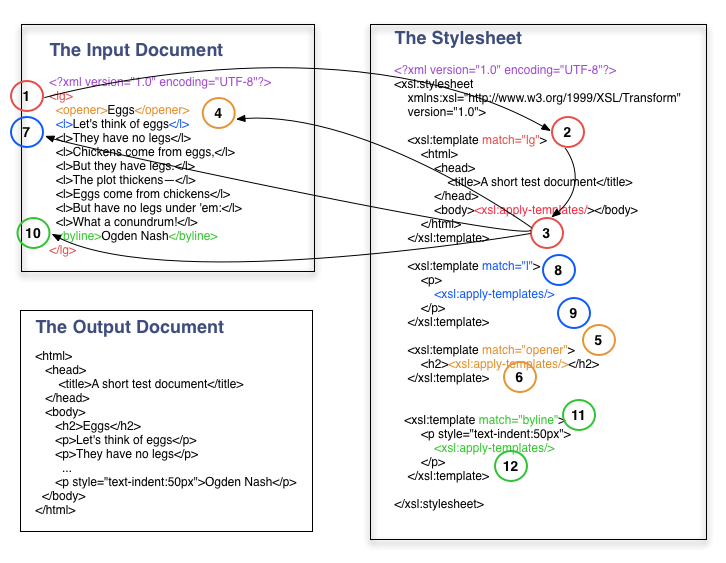Click the opening '<xsl:stylesheet' line
The image size is (726, 563).
pyautogui.click(x=434, y=84)
